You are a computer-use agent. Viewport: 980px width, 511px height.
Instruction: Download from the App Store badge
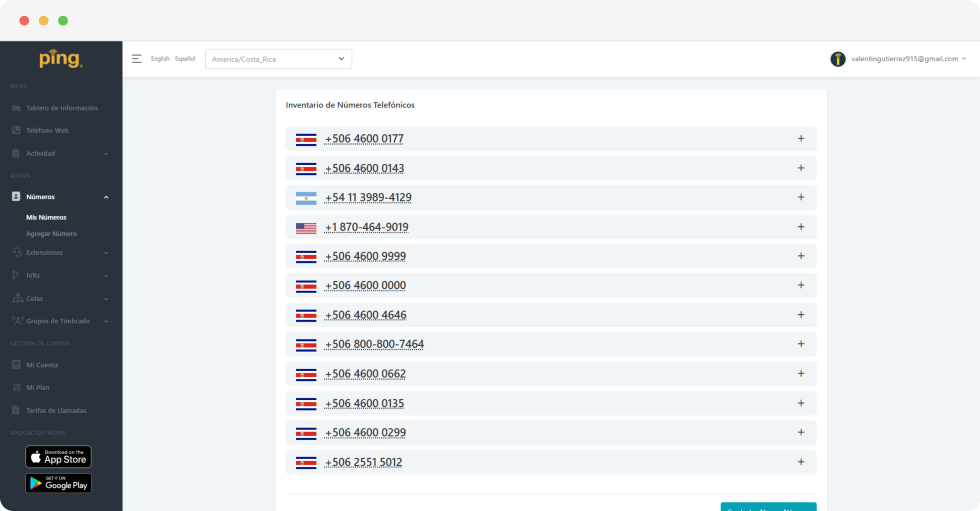tap(58, 457)
